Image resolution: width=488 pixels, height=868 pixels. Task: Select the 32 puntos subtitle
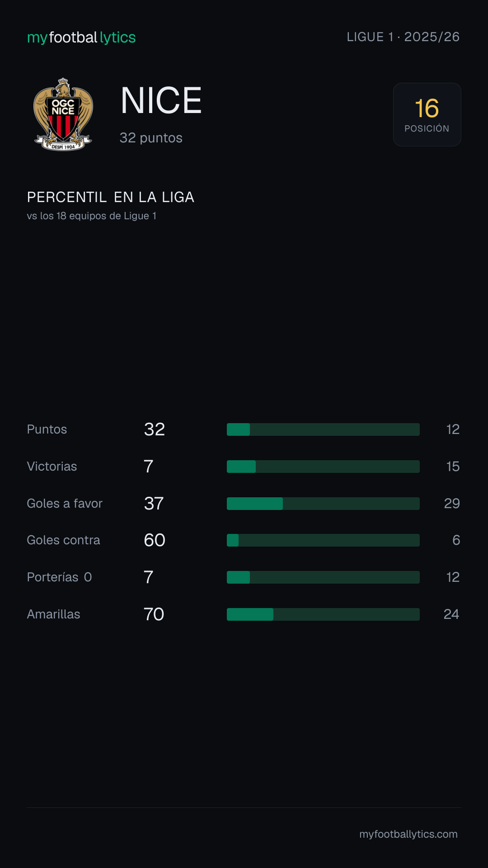pyautogui.click(x=151, y=138)
